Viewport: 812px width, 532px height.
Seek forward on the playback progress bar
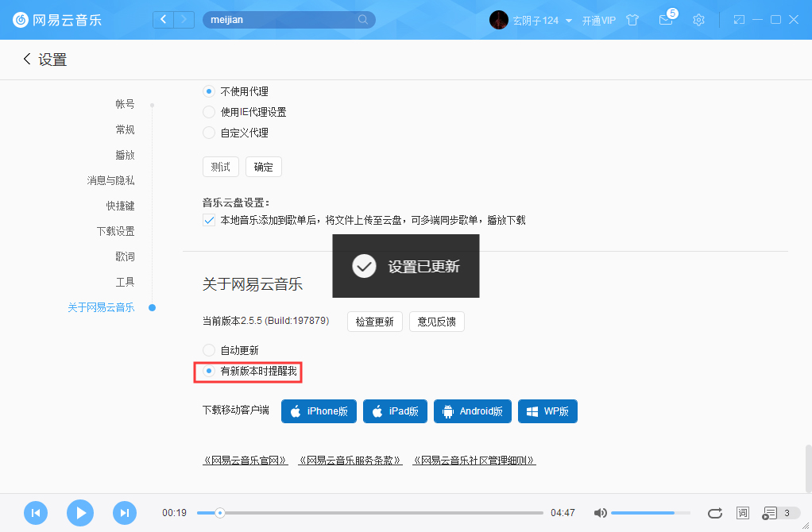tap(397, 513)
